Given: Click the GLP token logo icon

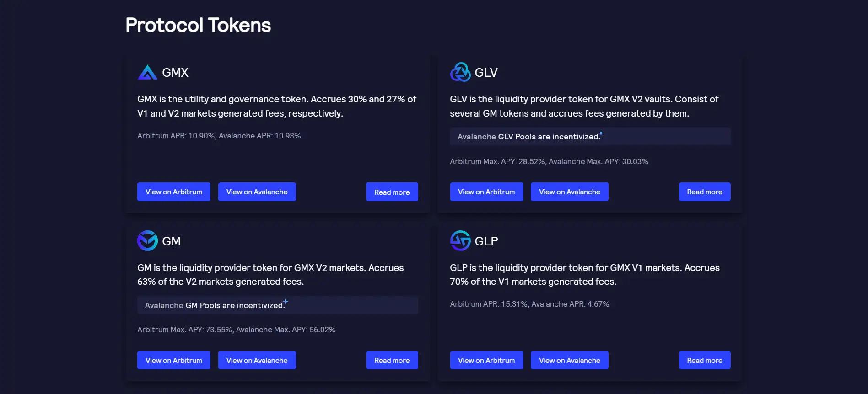Looking at the screenshot, I should pyautogui.click(x=460, y=241).
